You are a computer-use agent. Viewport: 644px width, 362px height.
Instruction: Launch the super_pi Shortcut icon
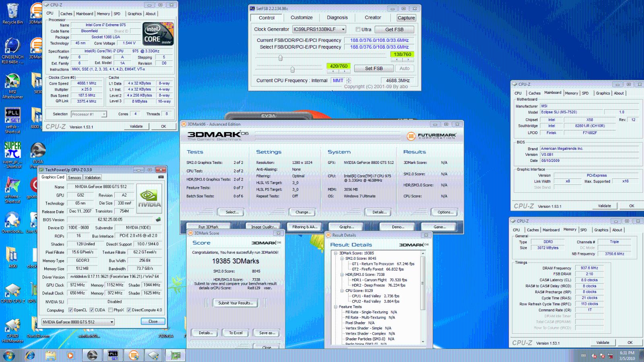12,155
